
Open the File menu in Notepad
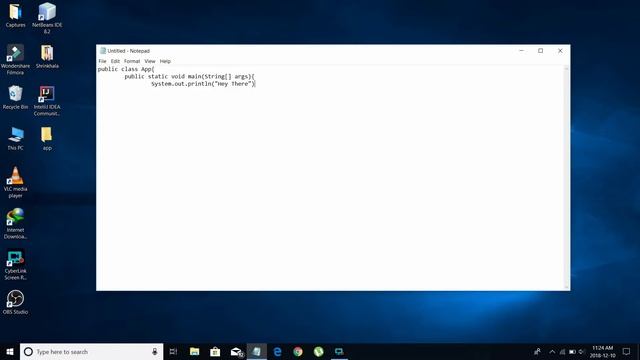click(x=102, y=61)
